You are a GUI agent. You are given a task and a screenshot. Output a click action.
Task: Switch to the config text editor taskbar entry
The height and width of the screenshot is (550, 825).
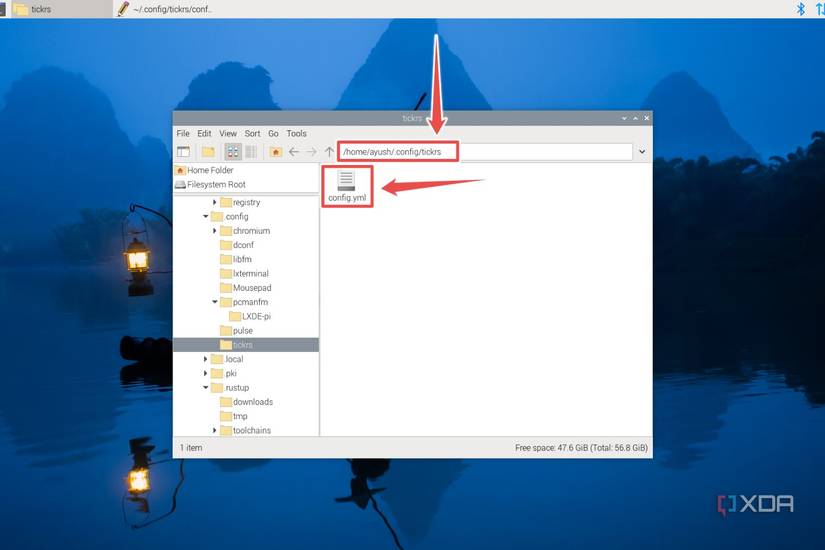point(164,9)
